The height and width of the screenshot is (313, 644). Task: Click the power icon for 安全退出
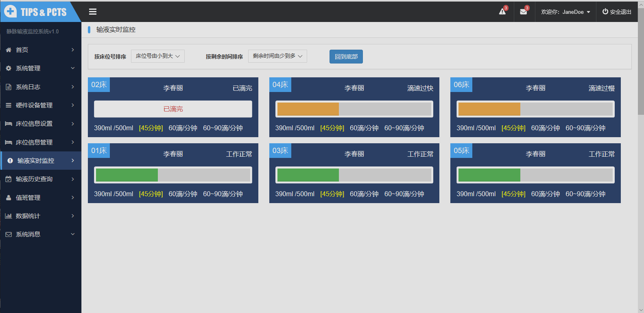[605, 11]
